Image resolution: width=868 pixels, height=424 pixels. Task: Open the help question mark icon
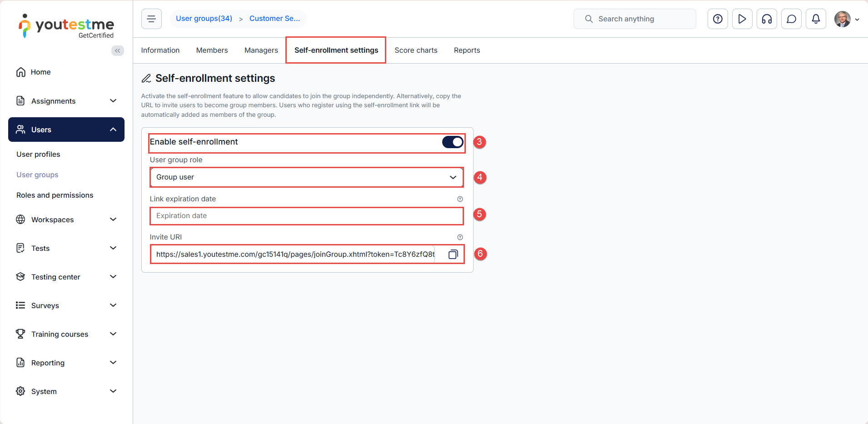pos(718,19)
